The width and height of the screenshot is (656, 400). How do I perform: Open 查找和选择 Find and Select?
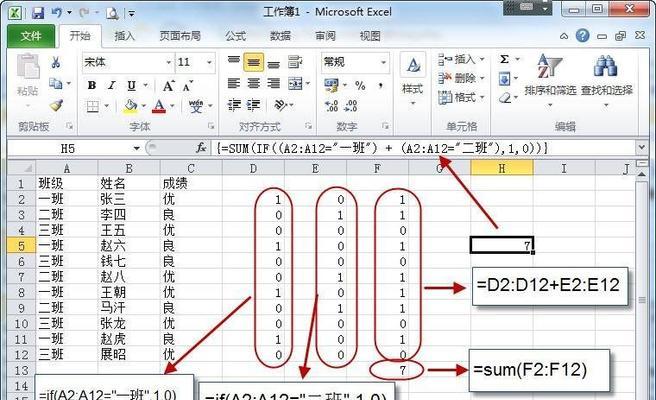click(606, 79)
